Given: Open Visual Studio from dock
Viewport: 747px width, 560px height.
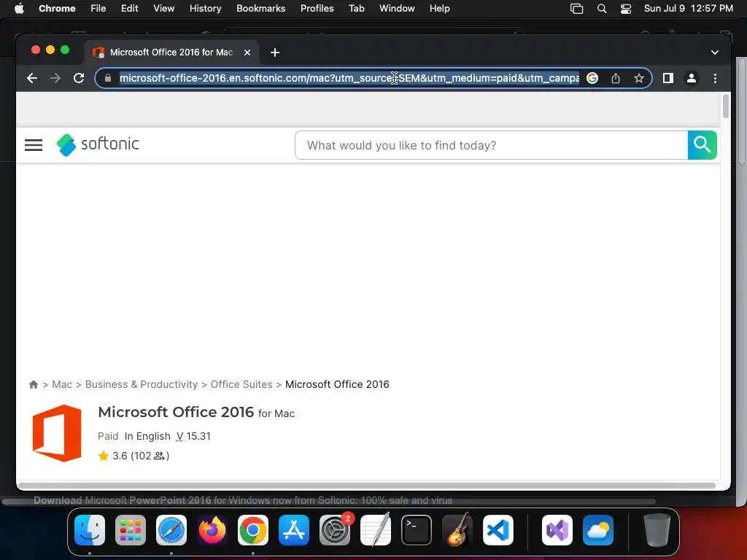Looking at the screenshot, I should point(557,530).
